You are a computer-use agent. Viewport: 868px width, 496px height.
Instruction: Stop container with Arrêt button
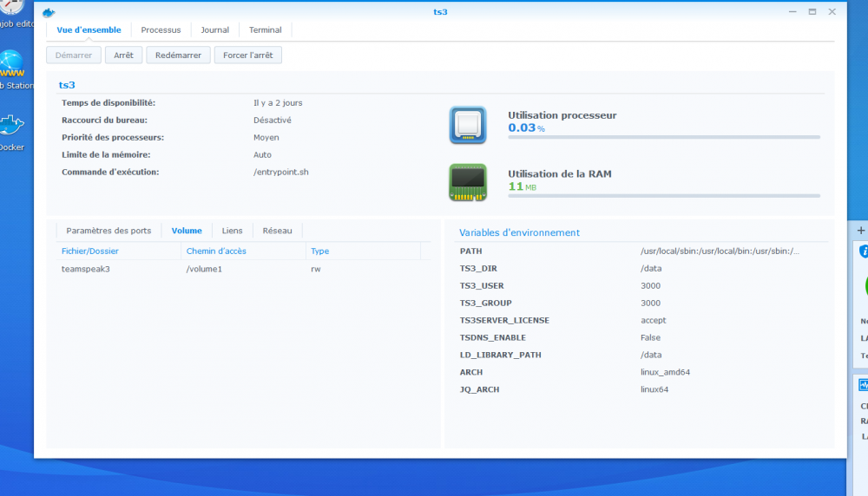click(123, 55)
